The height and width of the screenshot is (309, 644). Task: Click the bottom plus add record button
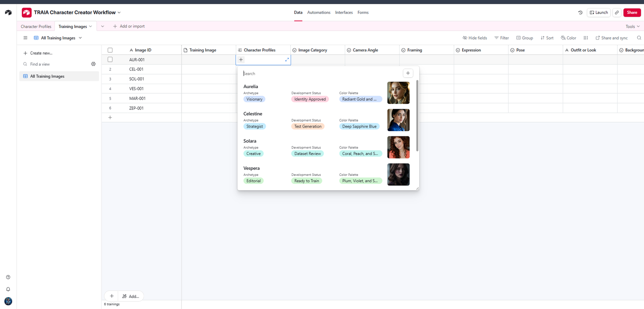(x=111, y=296)
